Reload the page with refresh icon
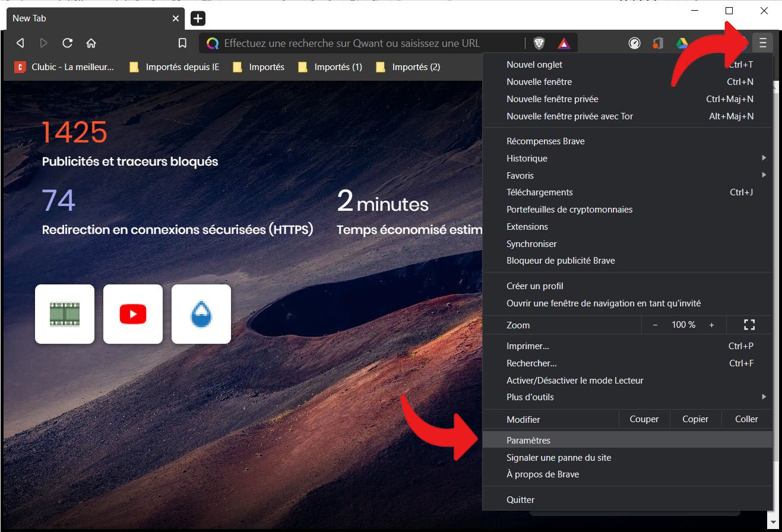This screenshot has width=782, height=532. (x=67, y=43)
